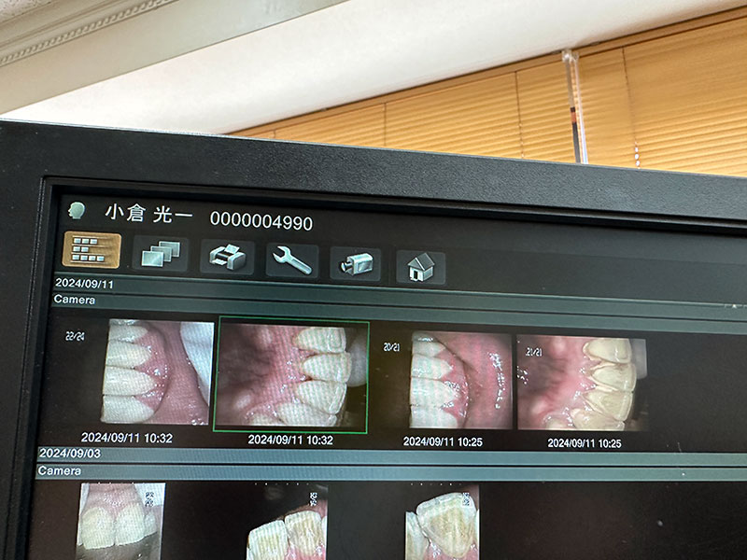Screen dimensions: 747x560
Task: Open the middle thumbnail under 2024/09/03
Action: (x=287, y=523)
